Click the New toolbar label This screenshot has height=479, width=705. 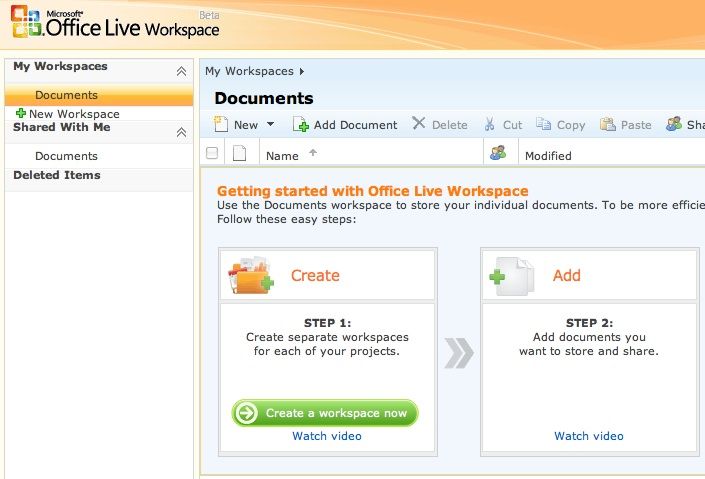pos(246,125)
